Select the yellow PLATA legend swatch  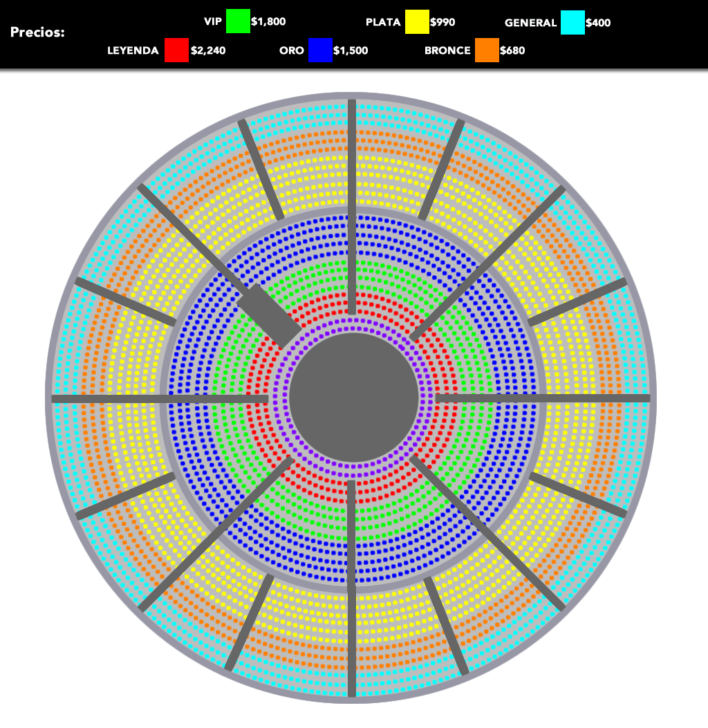416,22
